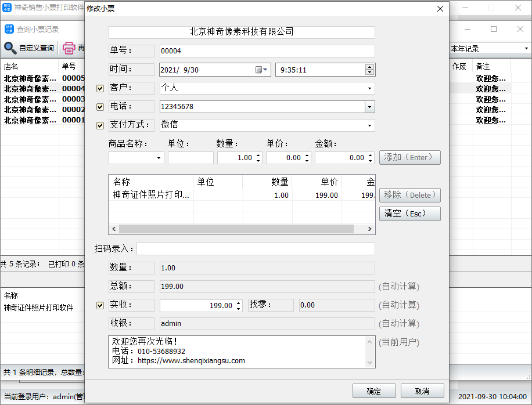Click the 作废 column header
Image resolution: width=532 pixels, height=405 pixels.
pos(459,66)
